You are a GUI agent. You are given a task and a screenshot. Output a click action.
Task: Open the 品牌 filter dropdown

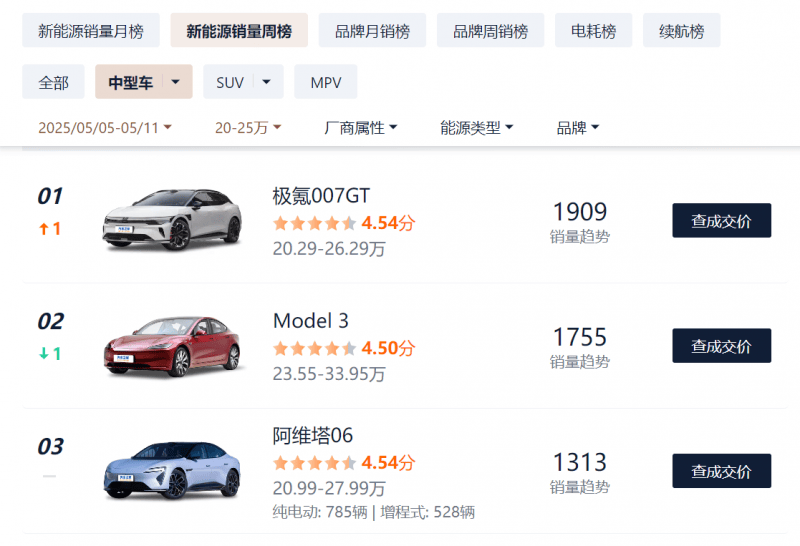(578, 127)
